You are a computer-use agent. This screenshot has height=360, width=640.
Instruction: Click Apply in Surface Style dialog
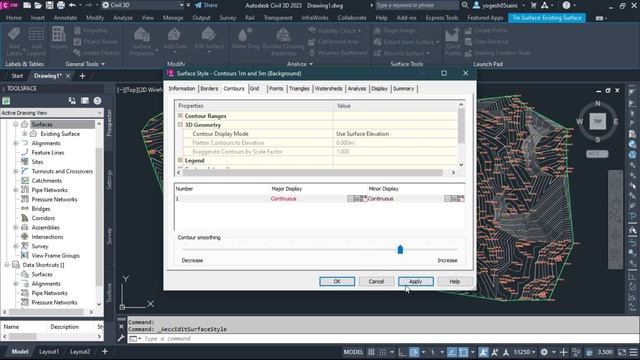pyautogui.click(x=416, y=281)
